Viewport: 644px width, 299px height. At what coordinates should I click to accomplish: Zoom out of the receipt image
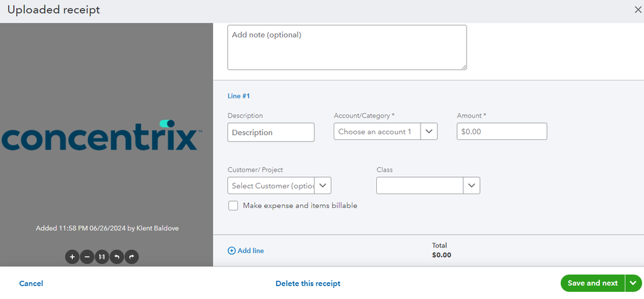point(87,257)
